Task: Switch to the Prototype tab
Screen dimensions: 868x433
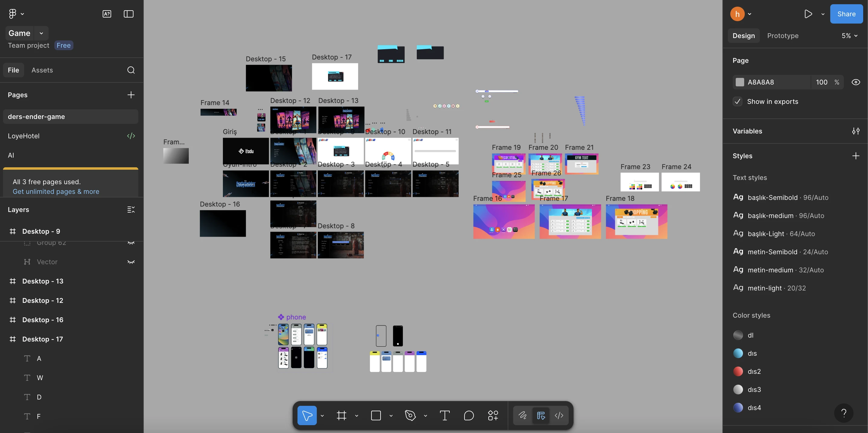Action: click(x=783, y=36)
